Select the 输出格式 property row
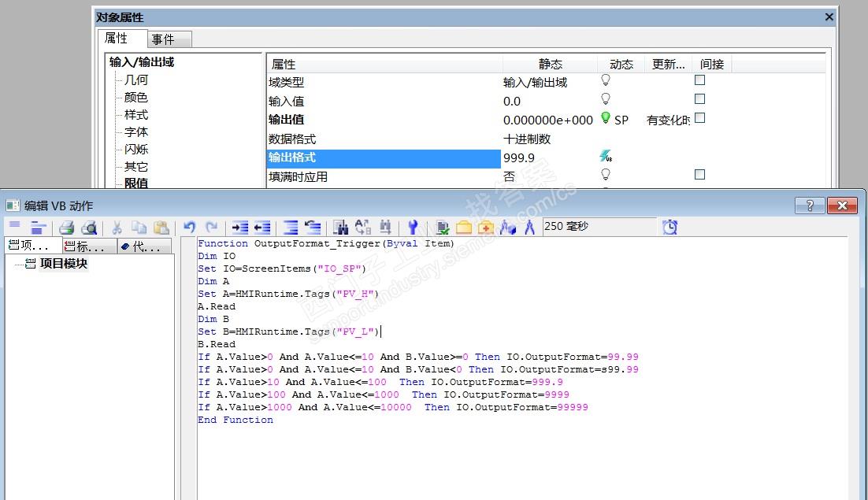This screenshot has width=868, height=500. [384, 158]
